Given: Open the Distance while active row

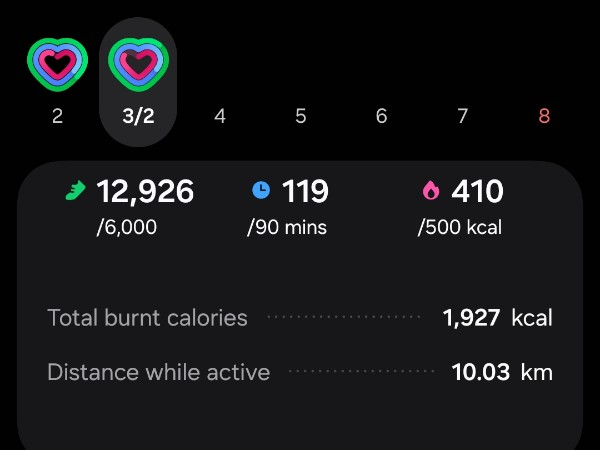Looking at the screenshot, I should pos(300,373).
